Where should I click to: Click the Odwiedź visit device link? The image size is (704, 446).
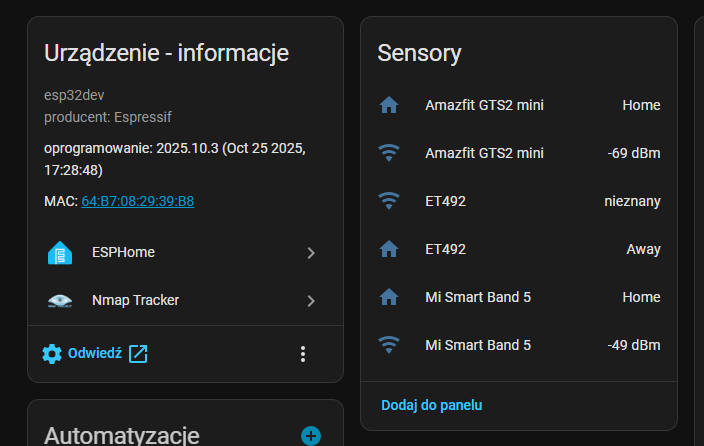pyautogui.click(x=94, y=353)
